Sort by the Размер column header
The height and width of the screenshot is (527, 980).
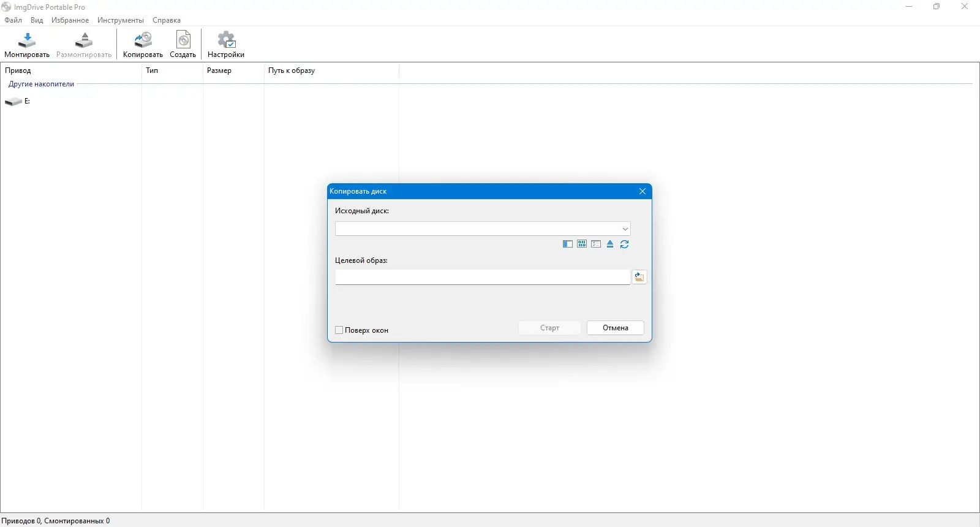point(233,70)
